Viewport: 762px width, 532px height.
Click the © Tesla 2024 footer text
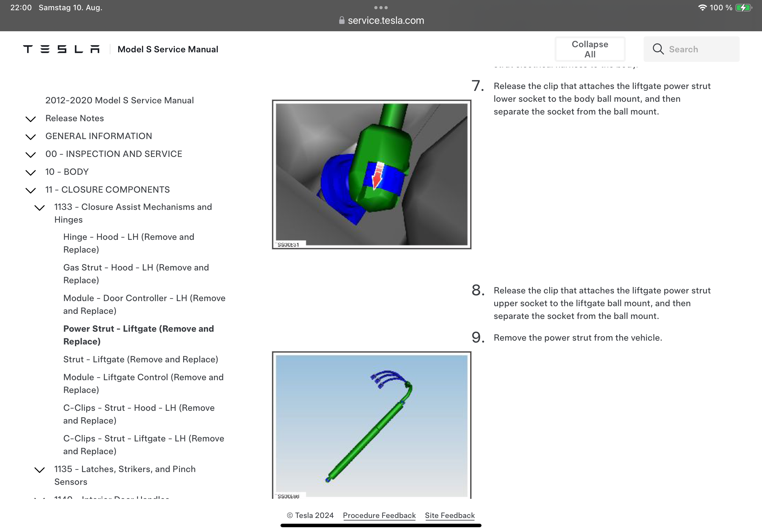pyautogui.click(x=310, y=515)
